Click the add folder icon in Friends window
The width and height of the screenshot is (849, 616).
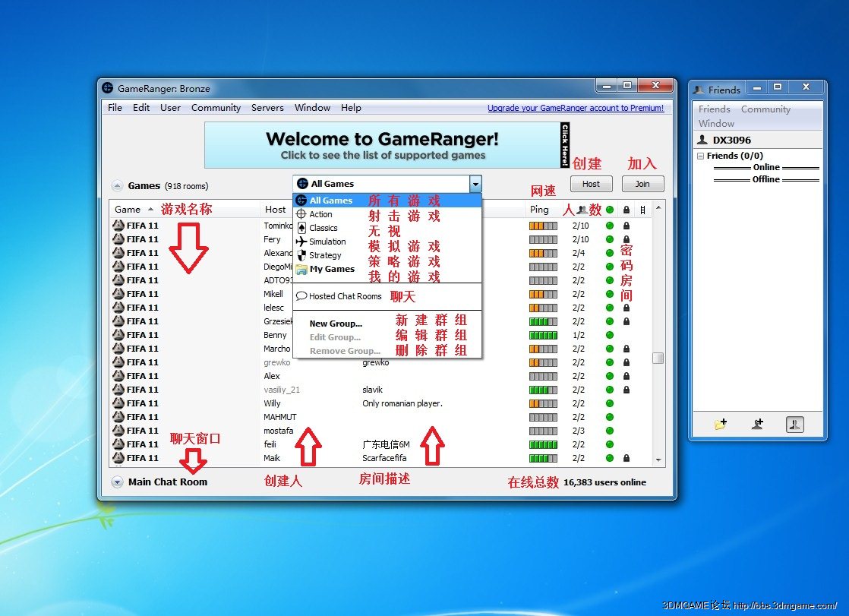720,425
